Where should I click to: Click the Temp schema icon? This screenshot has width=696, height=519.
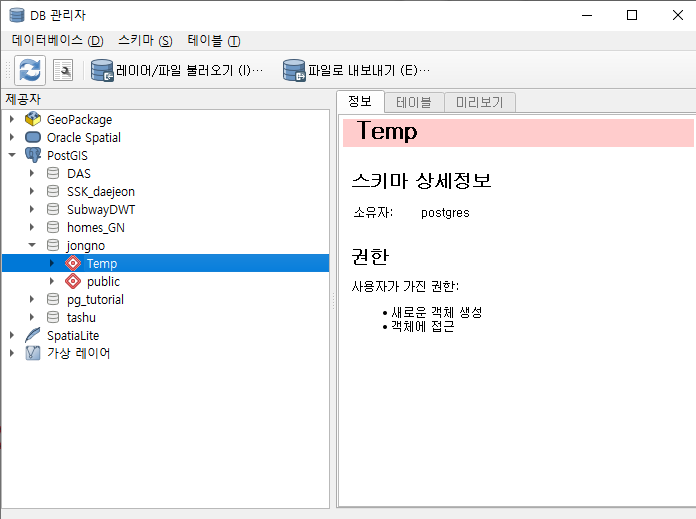(73, 263)
